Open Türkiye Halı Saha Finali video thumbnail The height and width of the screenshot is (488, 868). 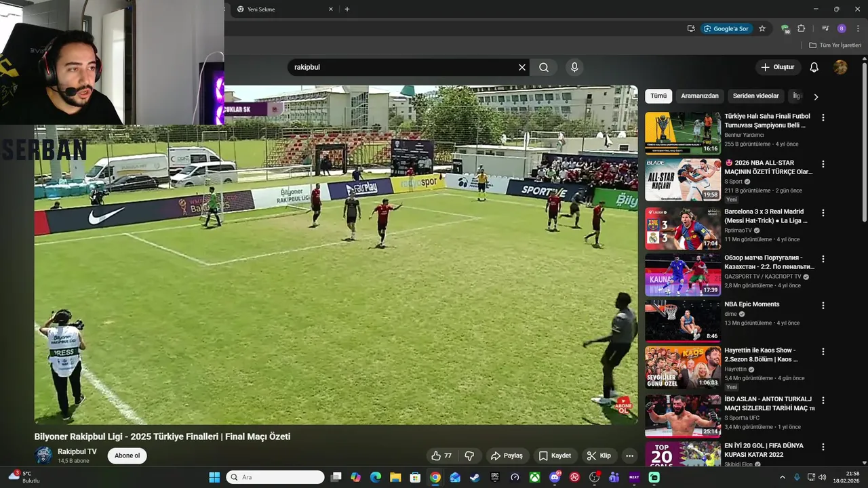683,134
